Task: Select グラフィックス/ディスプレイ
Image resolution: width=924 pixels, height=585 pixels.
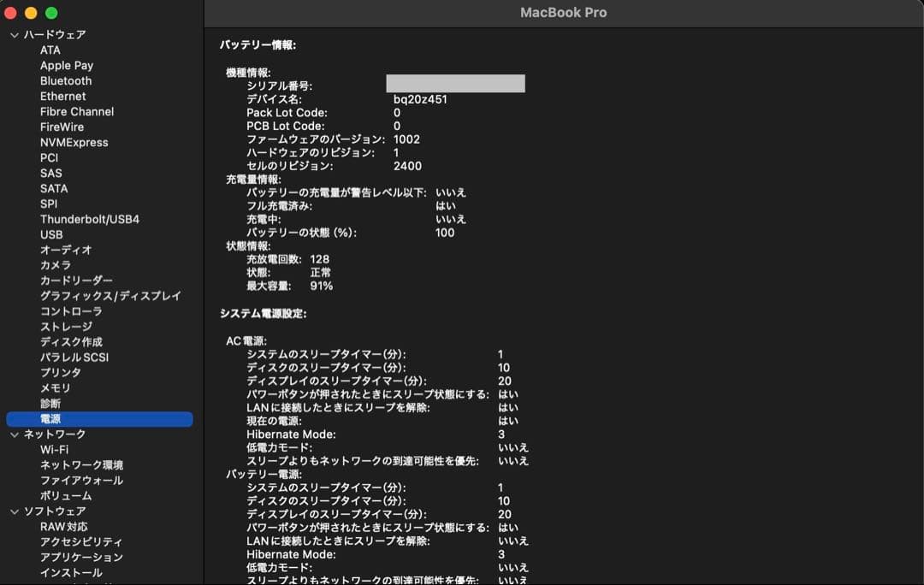Action: [110, 296]
